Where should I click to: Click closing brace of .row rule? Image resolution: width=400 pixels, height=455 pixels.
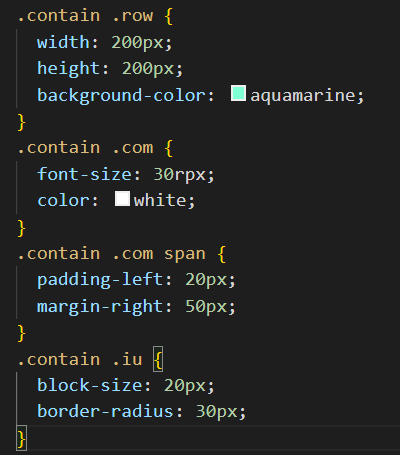pyautogui.click(x=21, y=122)
